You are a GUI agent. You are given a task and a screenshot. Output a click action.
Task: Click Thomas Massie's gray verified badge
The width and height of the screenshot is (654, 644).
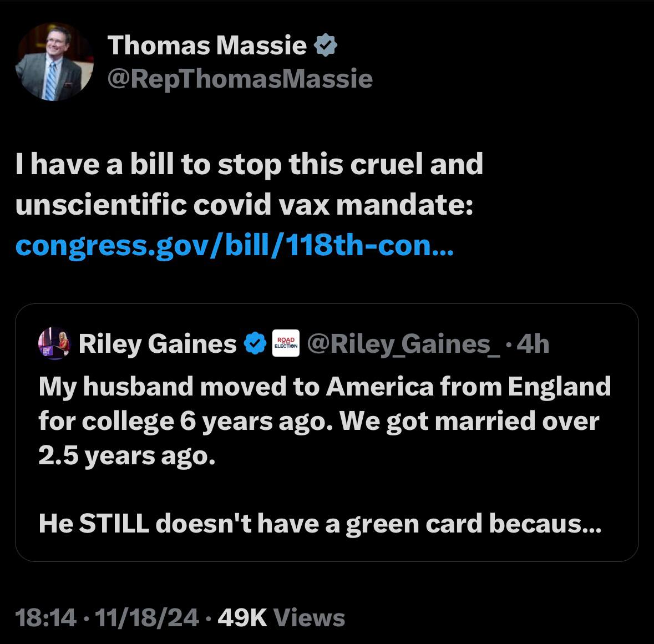coord(325,45)
